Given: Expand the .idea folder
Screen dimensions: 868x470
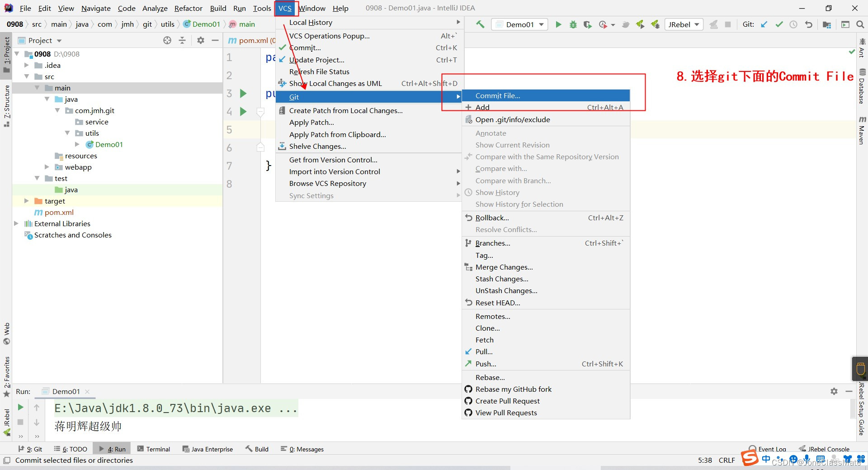Looking at the screenshot, I should (27, 65).
